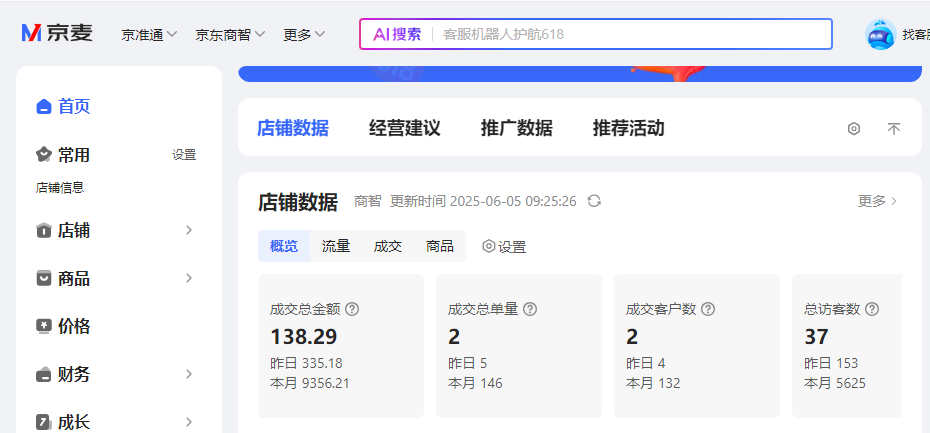
Task: Click 设置 next to 常用 in sidebar
Action: pyautogui.click(x=184, y=155)
